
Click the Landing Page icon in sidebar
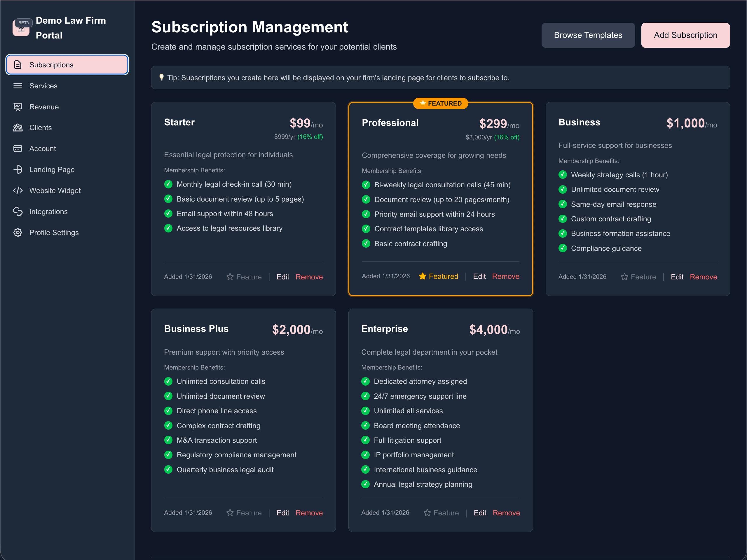point(18,169)
